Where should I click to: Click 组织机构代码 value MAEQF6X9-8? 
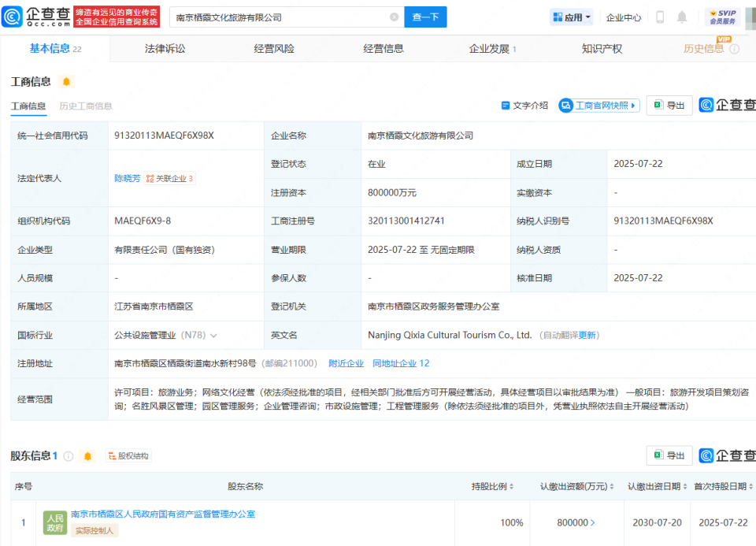pos(143,221)
